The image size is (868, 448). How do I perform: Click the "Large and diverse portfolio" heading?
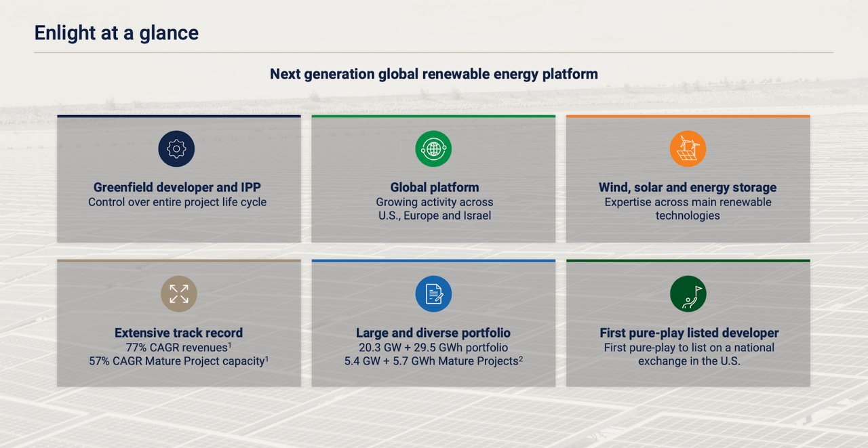click(433, 333)
